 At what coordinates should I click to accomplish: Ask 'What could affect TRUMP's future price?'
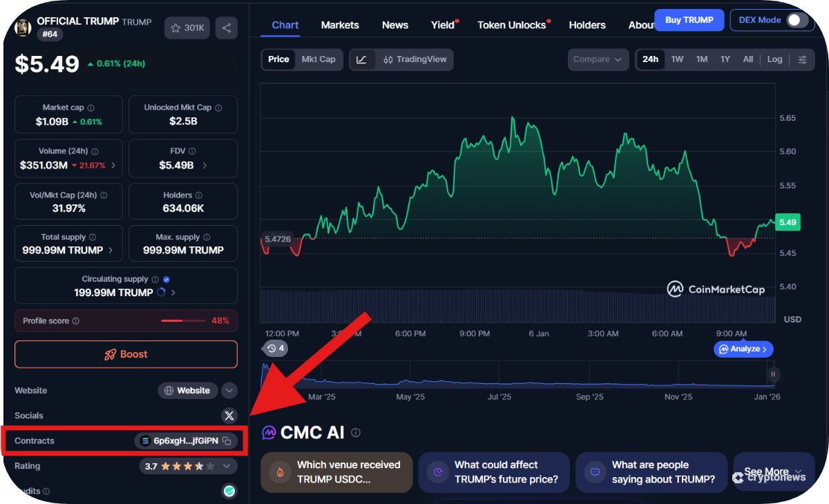[493, 472]
